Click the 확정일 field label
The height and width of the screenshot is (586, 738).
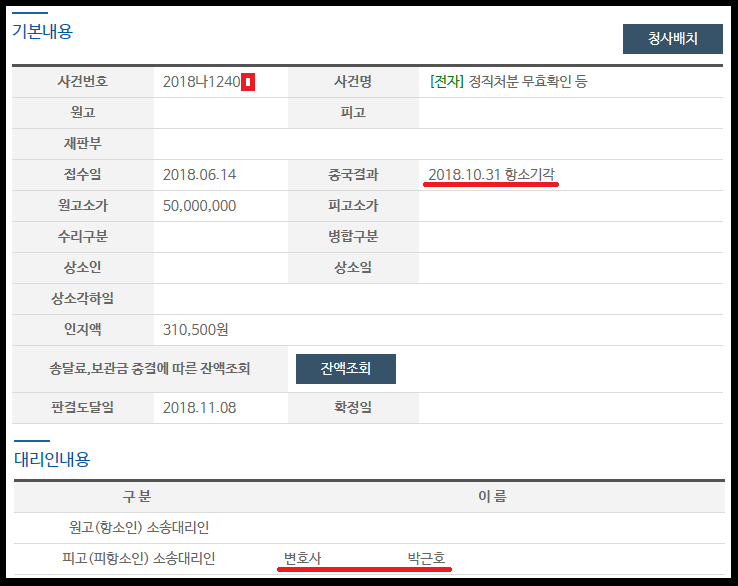(x=352, y=407)
